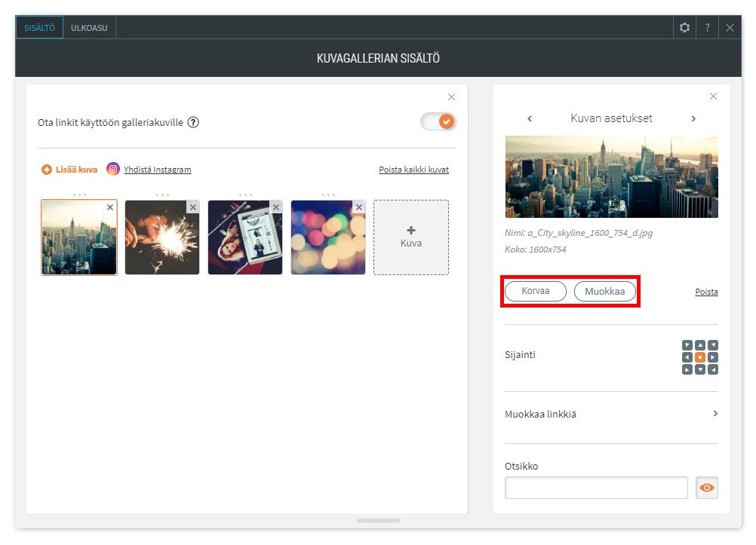
Task: Go to next image settings
Action: pos(693,119)
